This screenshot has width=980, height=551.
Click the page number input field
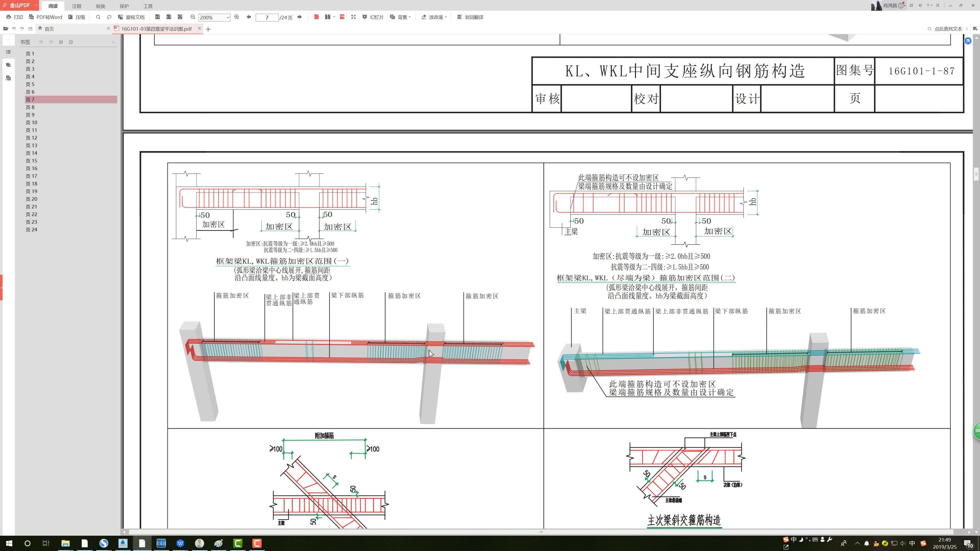point(267,18)
